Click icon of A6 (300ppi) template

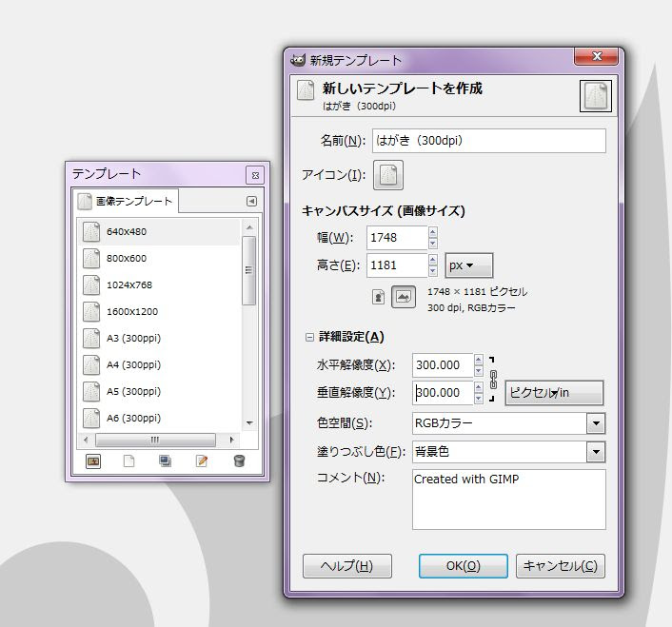tap(91, 418)
